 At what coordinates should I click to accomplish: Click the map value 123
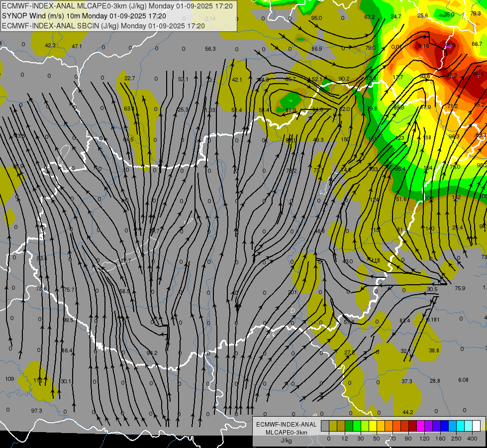tap(400, 138)
